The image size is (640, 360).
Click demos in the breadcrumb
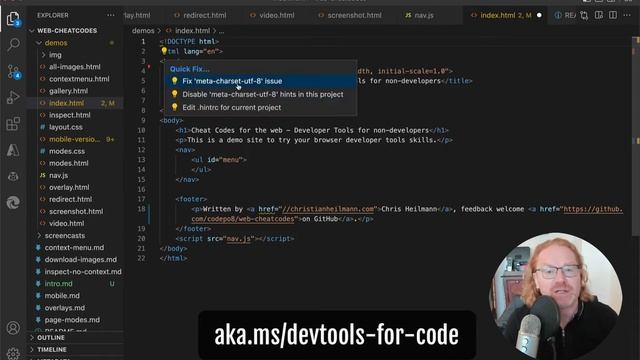[x=143, y=31]
